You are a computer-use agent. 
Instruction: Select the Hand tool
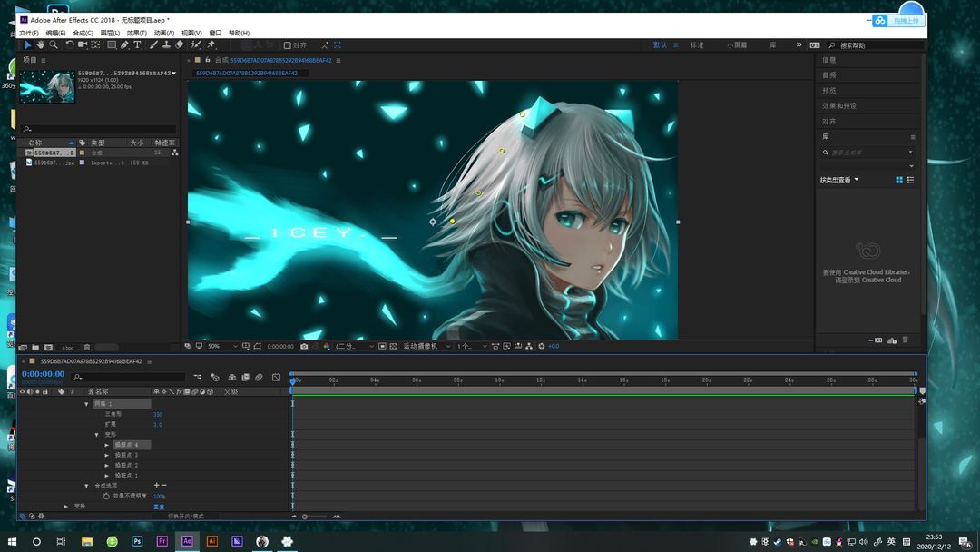tap(41, 45)
